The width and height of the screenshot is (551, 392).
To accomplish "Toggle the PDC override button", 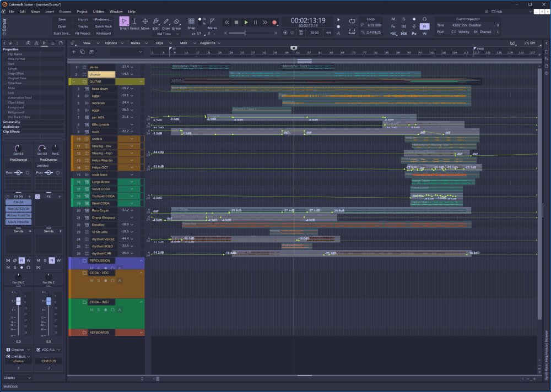I will (393, 34).
